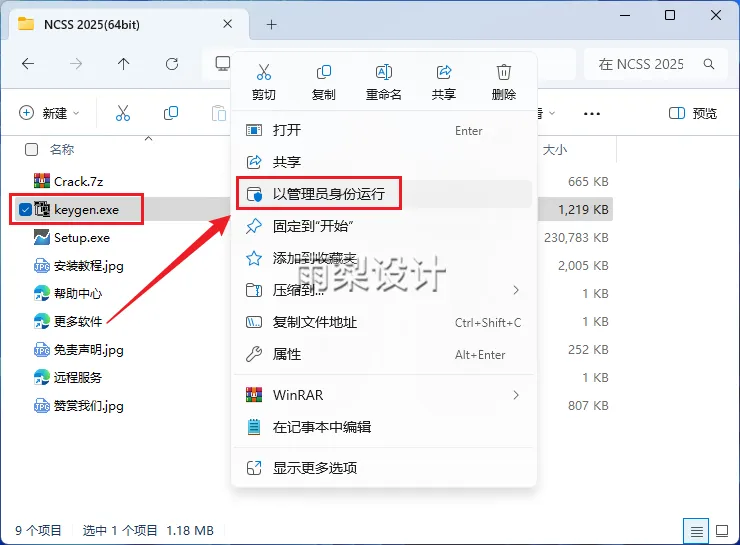
Task: Select the 免责声明.jpg file
Action: (89, 350)
